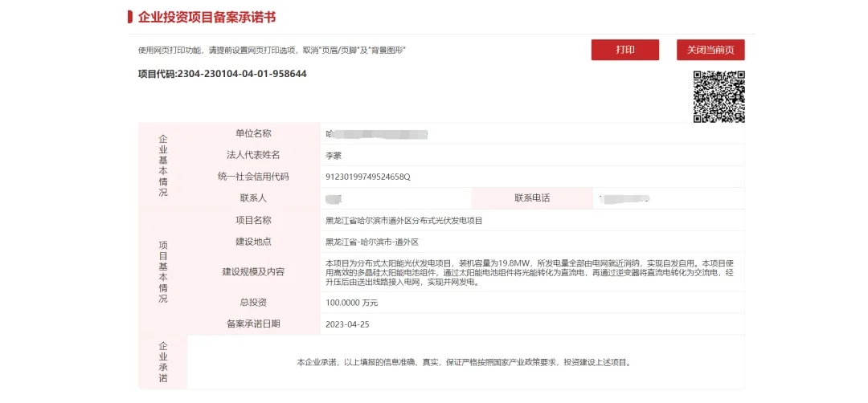Click the 建设规模及内容 description paragraph
The height and width of the screenshot is (403, 868).
pyautogui.click(x=530, y=272)
